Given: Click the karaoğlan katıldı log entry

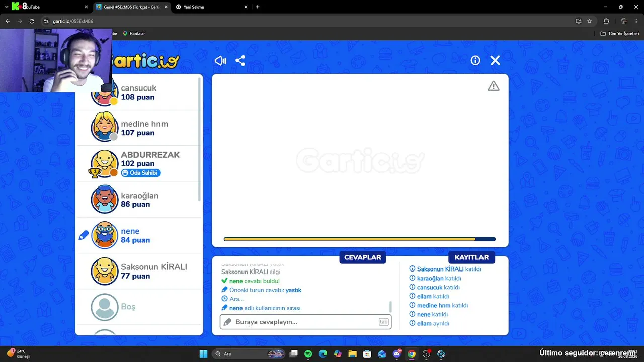Looking at the screenshot, I should click(x=435, y=278).
